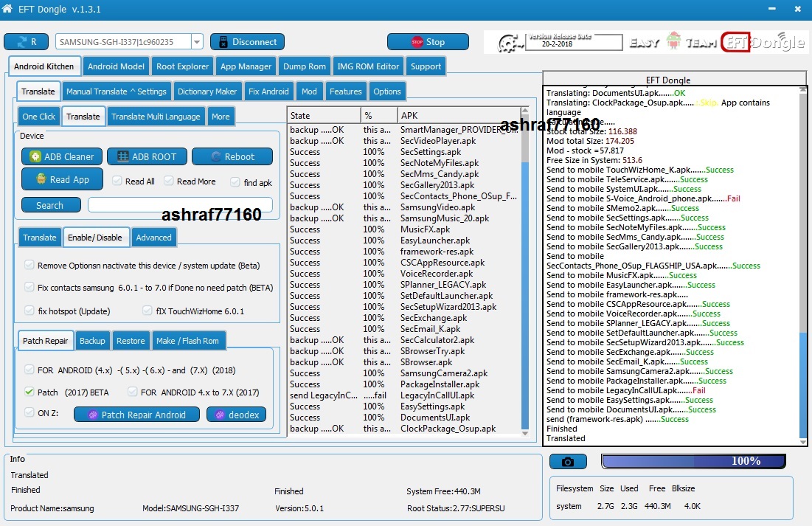Select the Features tab
Screen dimensions: 812x526
(x=345, y=91)
